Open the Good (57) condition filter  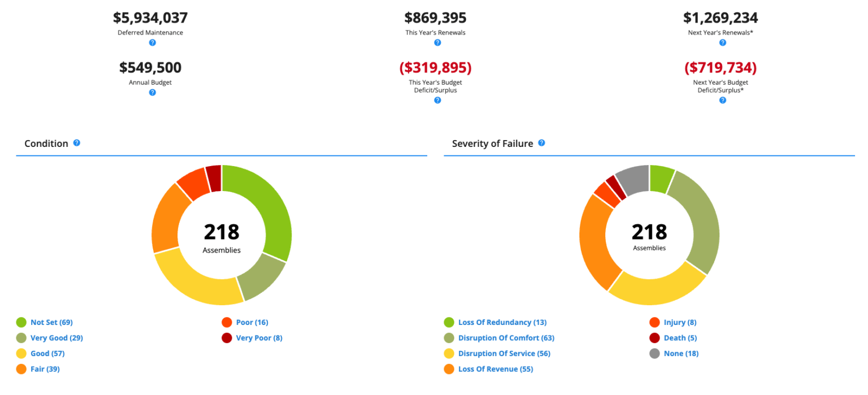(x=47, y=354)
